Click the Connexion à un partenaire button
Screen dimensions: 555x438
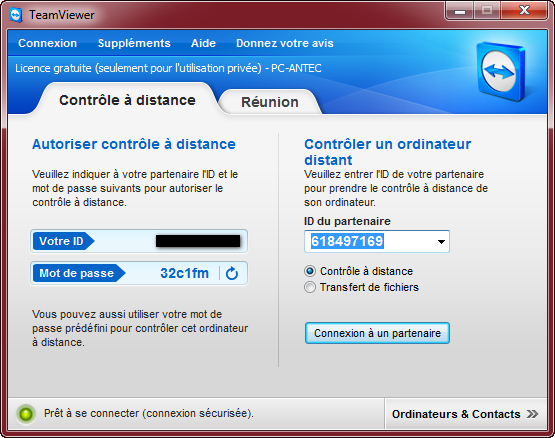click(x=377, y=333)
